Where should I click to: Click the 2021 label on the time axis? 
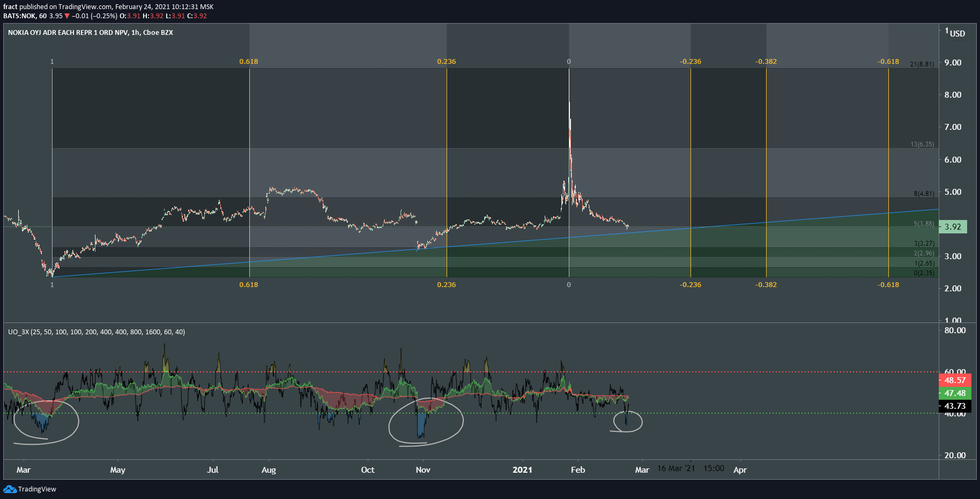click(x=522, y=470)
